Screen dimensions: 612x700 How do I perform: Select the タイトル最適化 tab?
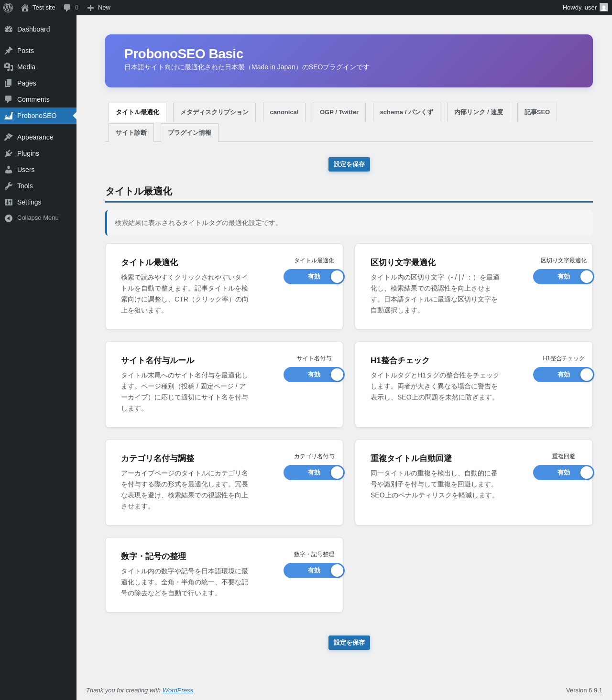click(137, 112)
